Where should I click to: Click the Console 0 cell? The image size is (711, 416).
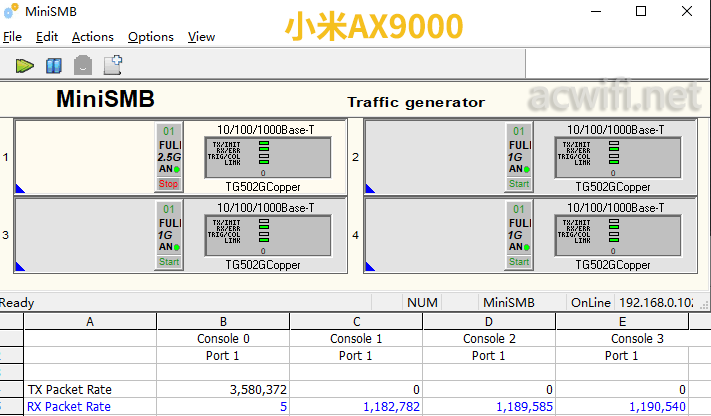pos(223,339)
